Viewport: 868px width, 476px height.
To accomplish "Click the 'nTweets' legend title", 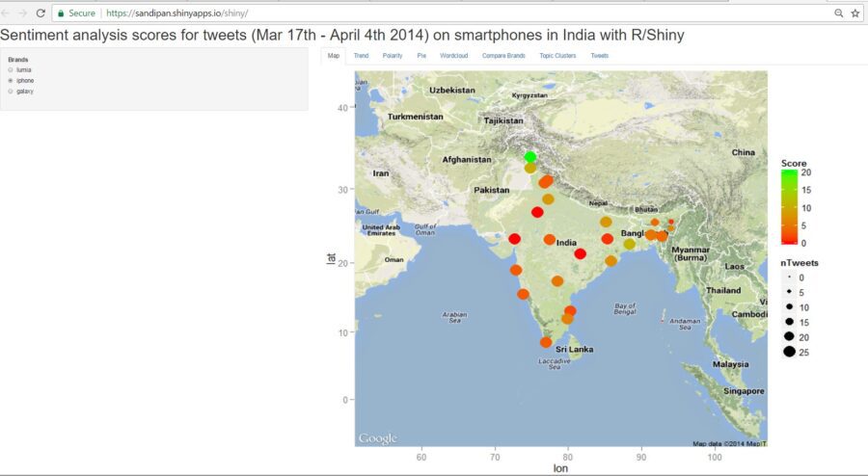I will click(x=800, y=263).
